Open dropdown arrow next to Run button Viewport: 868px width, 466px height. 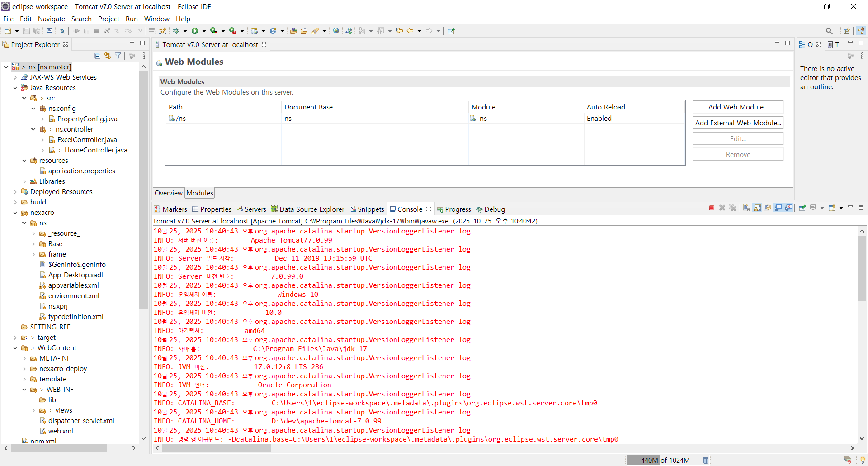[204, 31]
